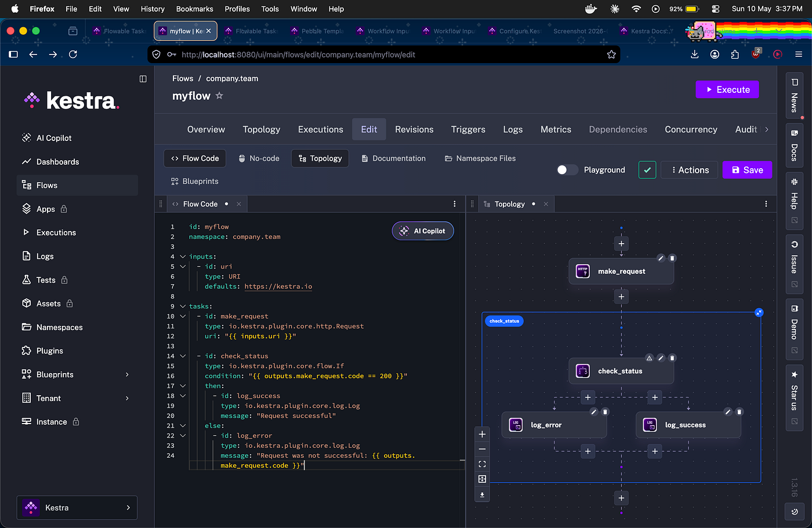
Task: Close the Flow Code editor panel tab
Action: tap(238, 204)
